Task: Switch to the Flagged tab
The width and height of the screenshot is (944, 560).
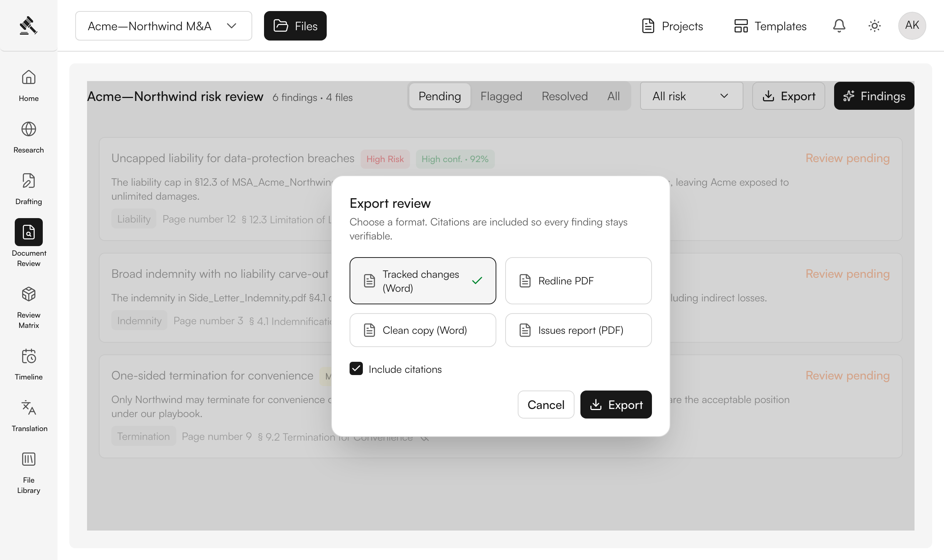Action: pos(501,96)
